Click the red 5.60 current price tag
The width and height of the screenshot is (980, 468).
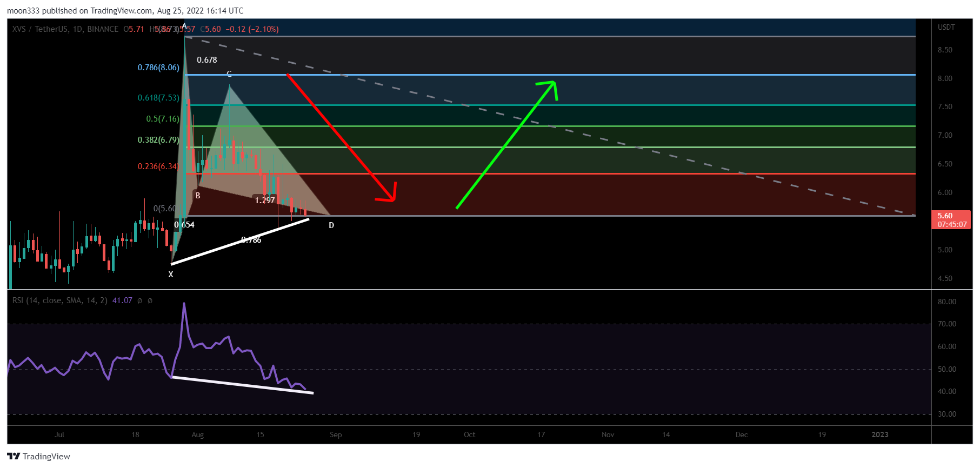(x=952, y=220)
